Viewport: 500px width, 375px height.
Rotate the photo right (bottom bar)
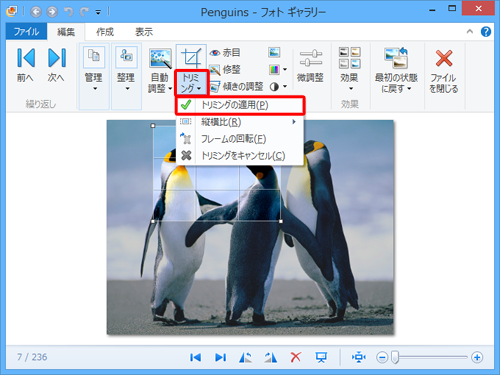270,358
